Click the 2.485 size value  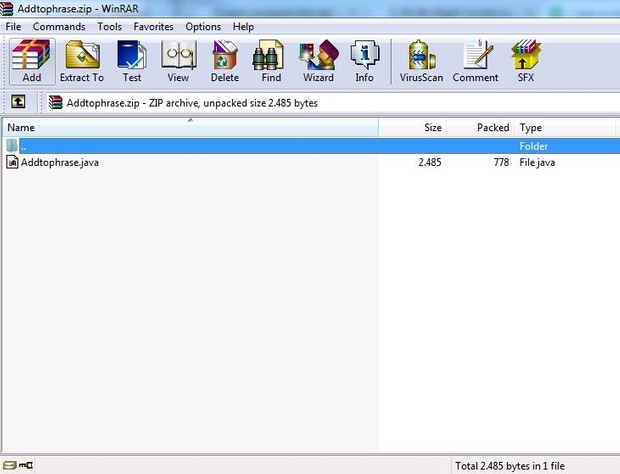430,162
